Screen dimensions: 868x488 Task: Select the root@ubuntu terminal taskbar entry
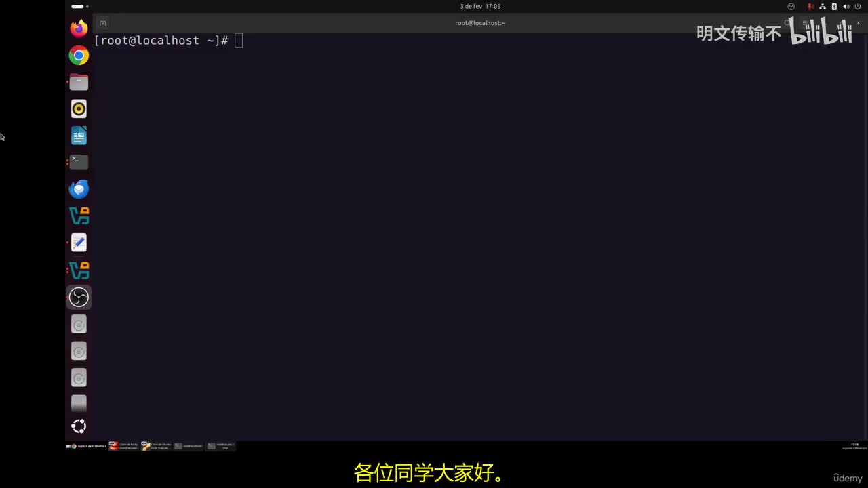[221, 446]
